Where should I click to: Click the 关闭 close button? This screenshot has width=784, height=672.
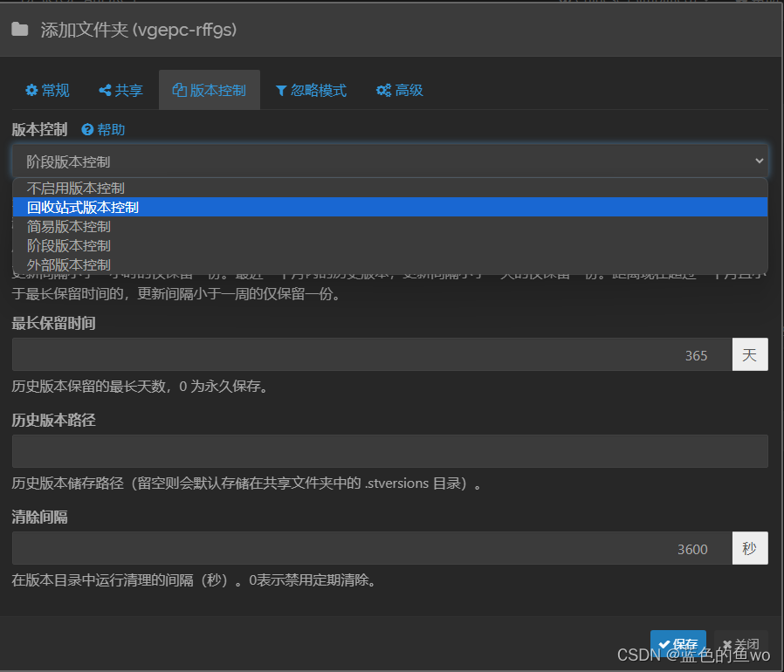pyautogui.click(x=741, y=644)
